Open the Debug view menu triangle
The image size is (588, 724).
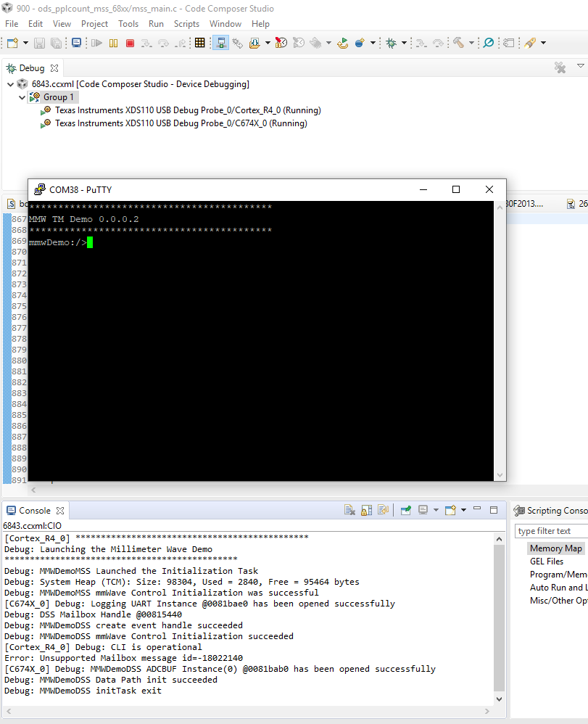point(581,67)
